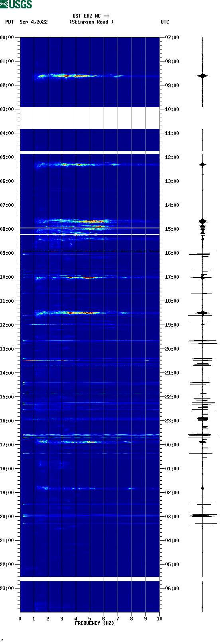The width and height of the screenshot is (220, 644).
Task: Click the 00:00 UTC time label
Action: click(x=172, y=445)
